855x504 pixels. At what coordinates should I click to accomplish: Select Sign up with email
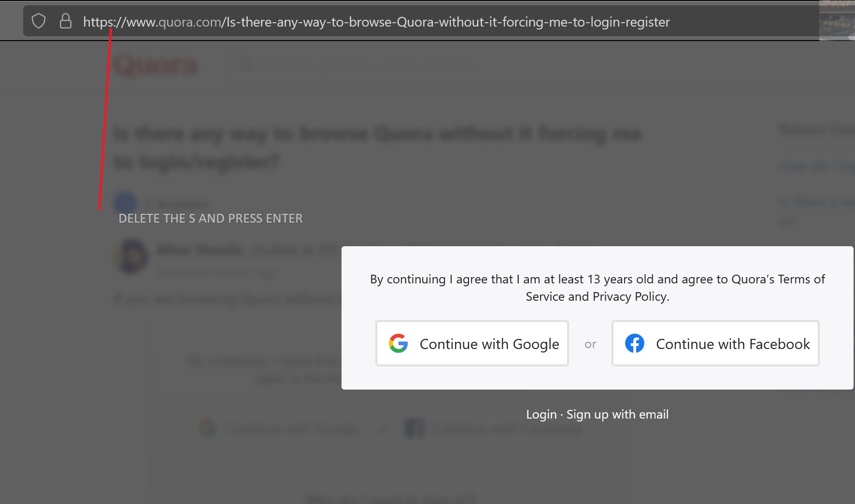[617, 414]
